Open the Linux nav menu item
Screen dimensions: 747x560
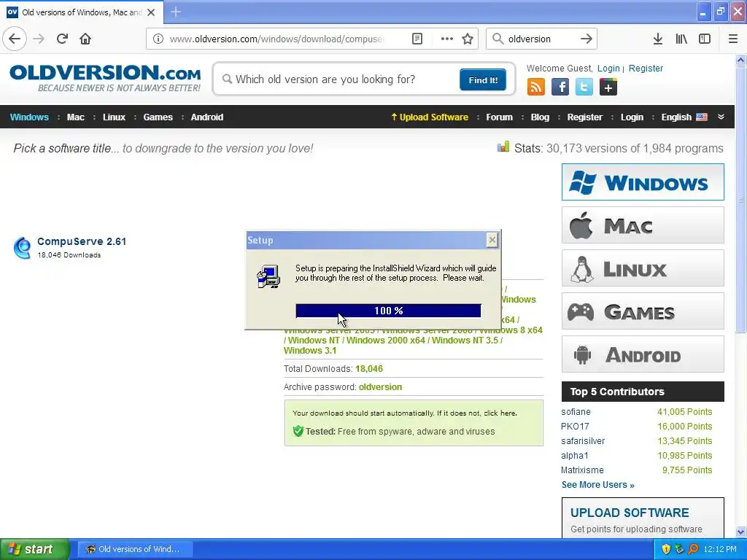[114, 117]
